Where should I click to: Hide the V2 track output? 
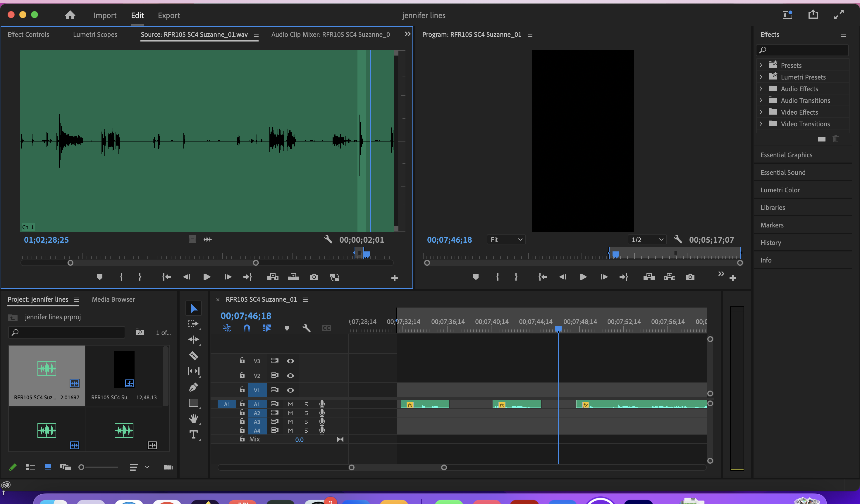tap(290, 375)
